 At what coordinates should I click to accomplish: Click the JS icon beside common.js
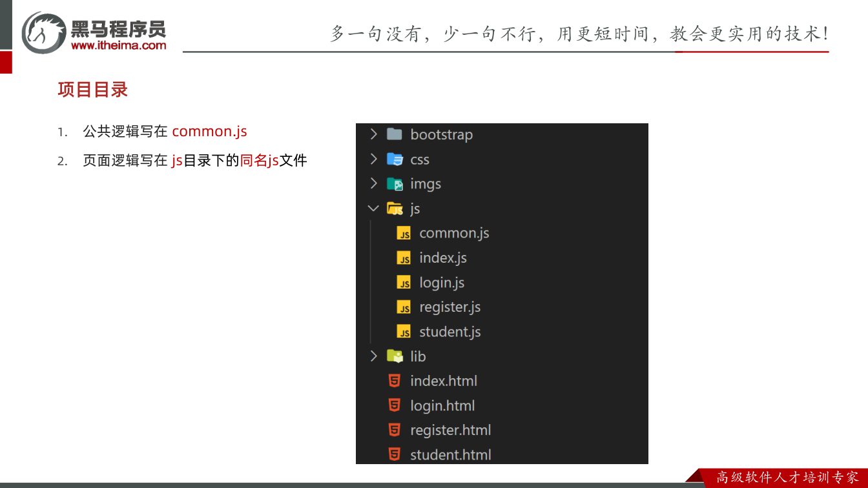[404, 234]
